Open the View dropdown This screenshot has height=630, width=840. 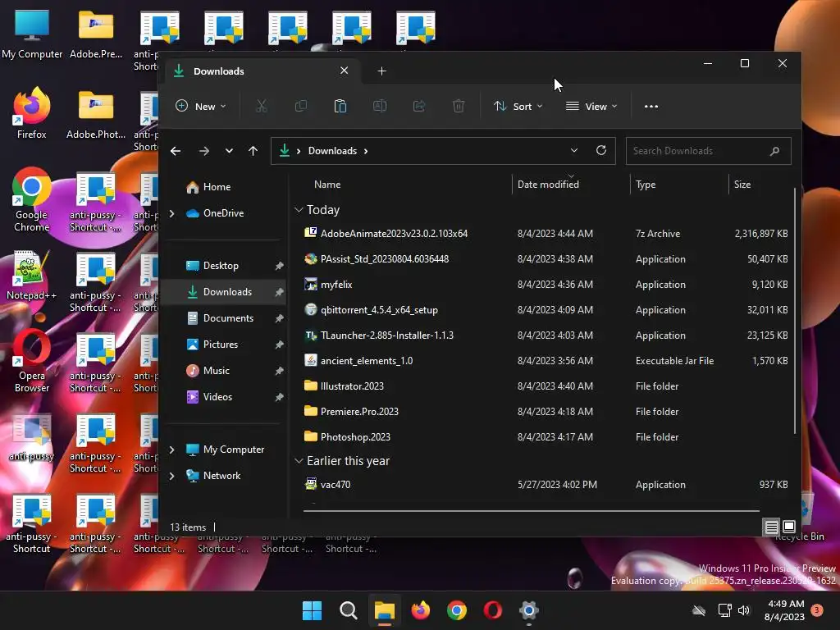[591, 106]
